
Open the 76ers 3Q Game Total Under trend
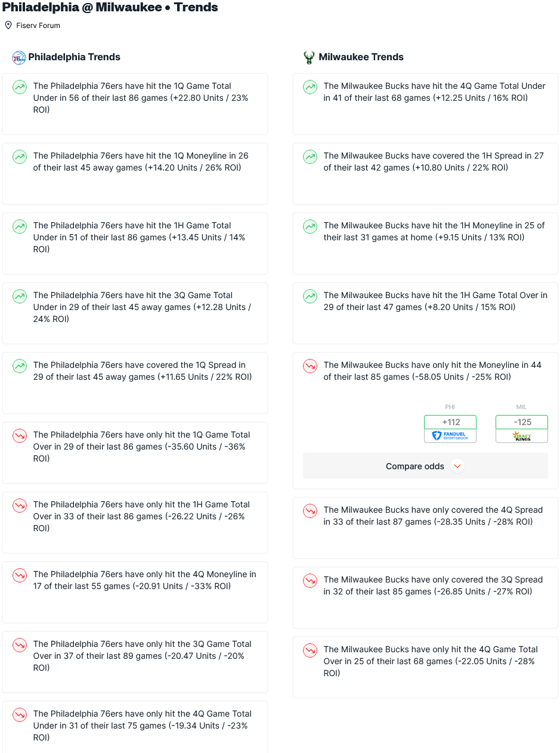[x=135, y=314]
